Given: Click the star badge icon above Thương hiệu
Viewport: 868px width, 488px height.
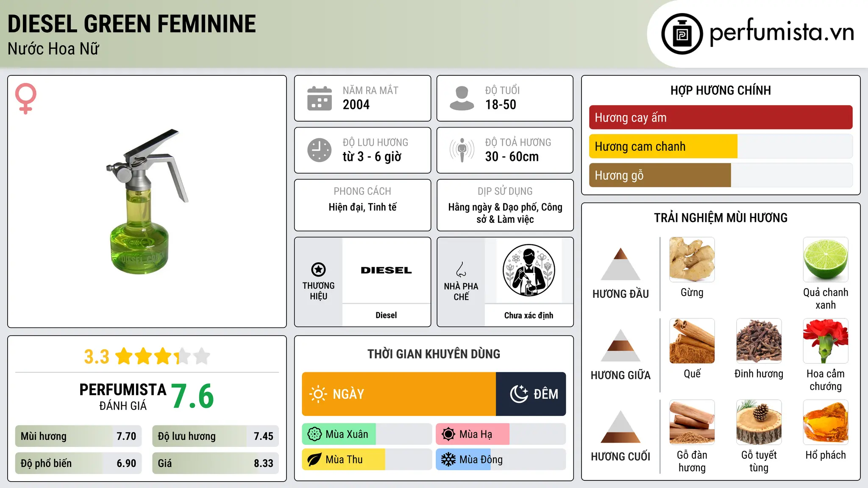Looking at the screenshot, I should point(318,269).
